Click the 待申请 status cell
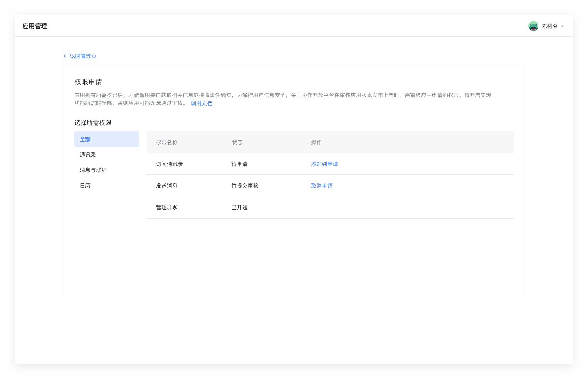The image size is (588, 379). pyautogui.click(x=239, y=164)
